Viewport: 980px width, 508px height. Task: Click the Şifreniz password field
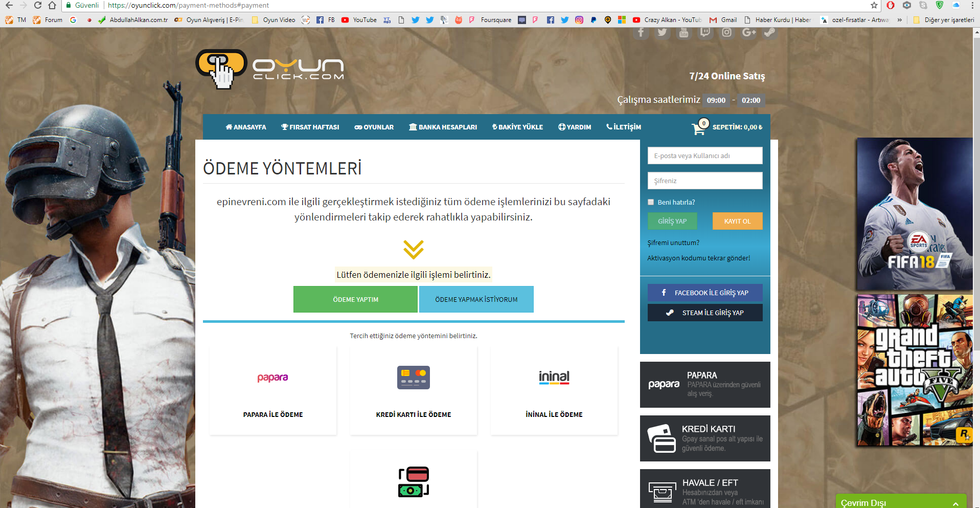pos(705,181)
